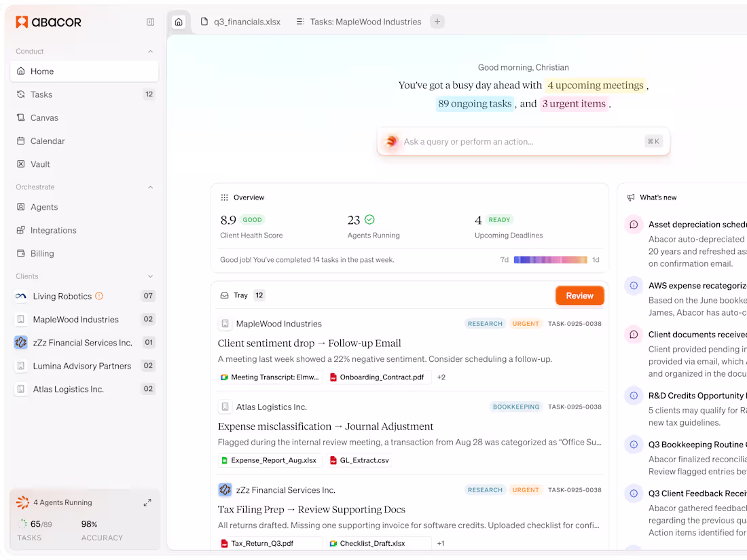Open Asset depreciation news item icon
This screenshot has height=560, width=747.
tap(634, 224)
